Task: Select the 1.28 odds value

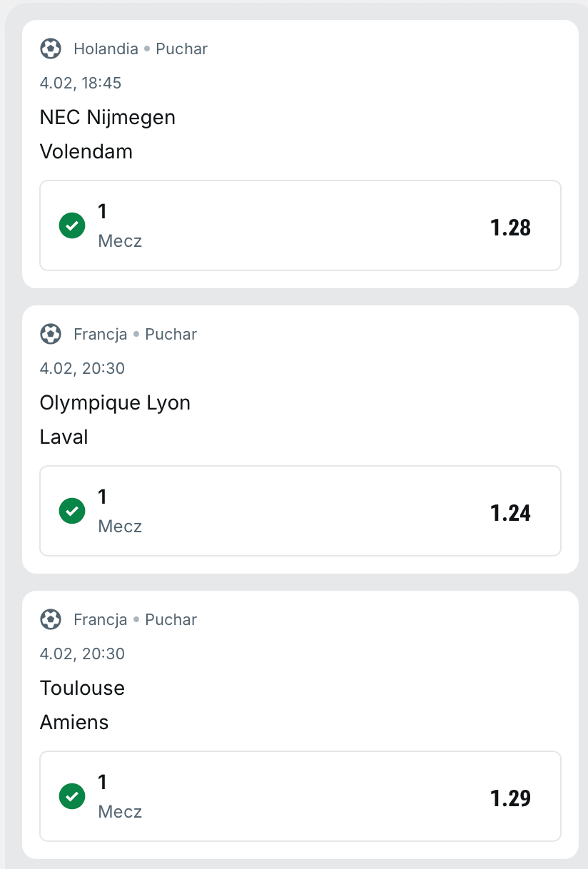Action: pyautogui.click(x=510, y=228)
